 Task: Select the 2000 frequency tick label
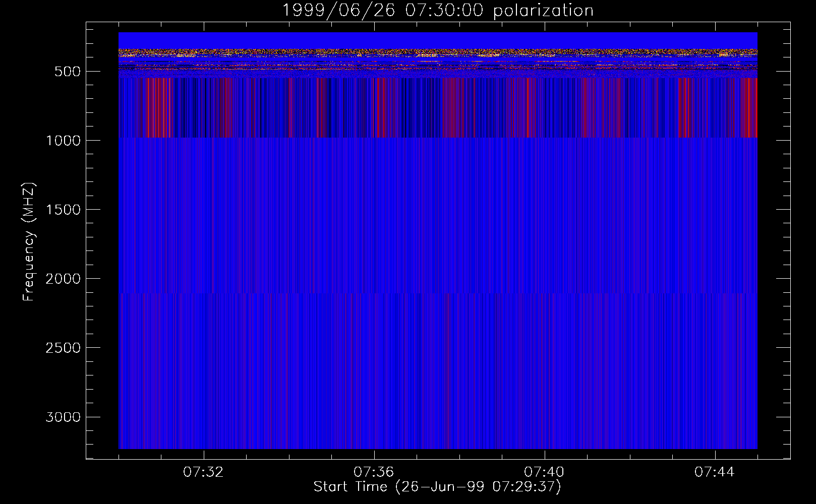click(63, 279)
